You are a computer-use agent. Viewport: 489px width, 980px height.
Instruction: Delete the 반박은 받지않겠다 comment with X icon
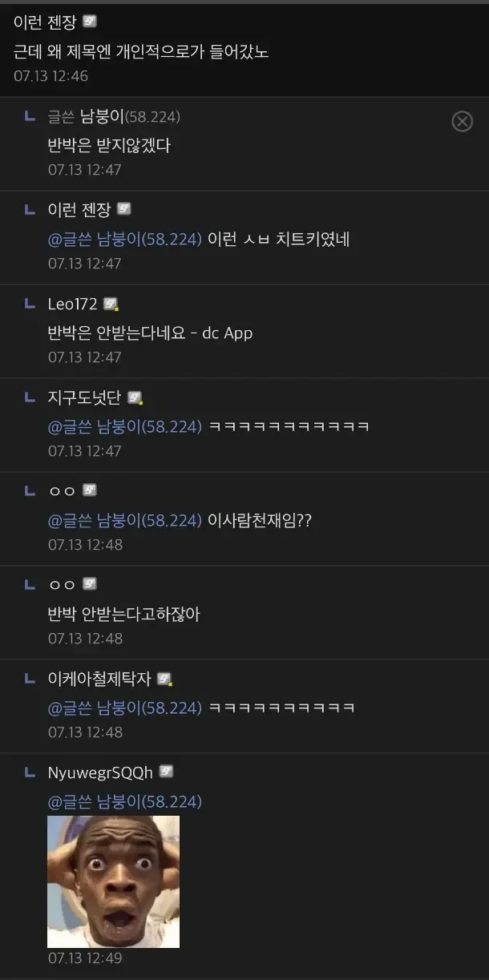[463, 121]
